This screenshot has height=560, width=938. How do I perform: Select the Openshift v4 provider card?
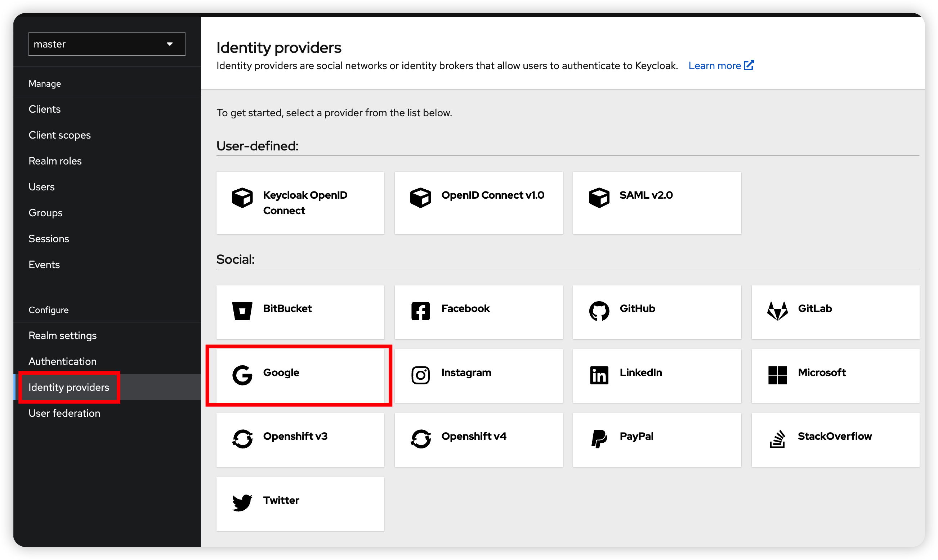478,440
